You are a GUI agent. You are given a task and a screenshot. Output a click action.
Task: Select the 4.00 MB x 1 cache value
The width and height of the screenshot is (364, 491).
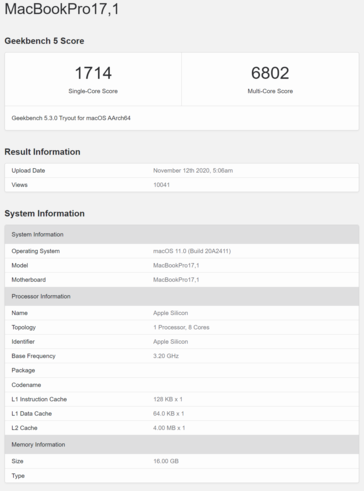[x=169, y=428]
